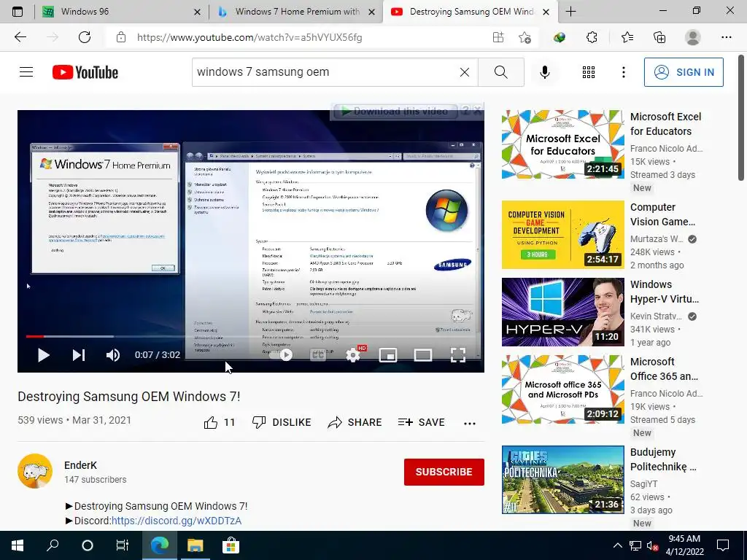747x560 pixels.
Task: Toggle autoplay switch in player
Action: tap(281, 355)
